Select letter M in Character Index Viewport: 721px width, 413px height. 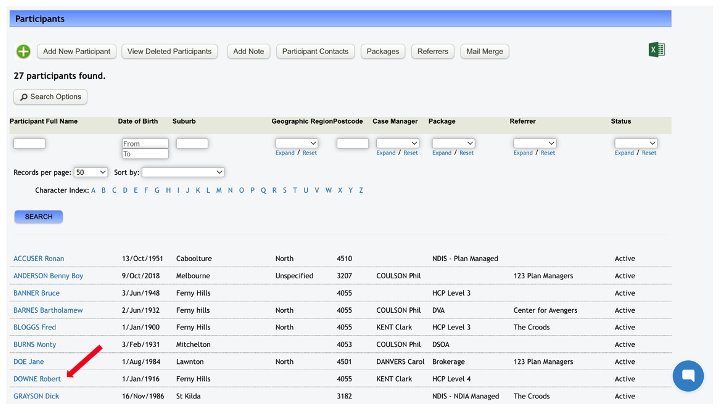219,190
